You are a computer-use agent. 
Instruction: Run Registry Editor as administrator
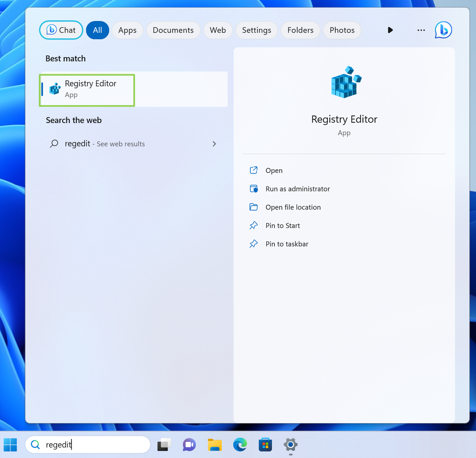tap(297, 189)
